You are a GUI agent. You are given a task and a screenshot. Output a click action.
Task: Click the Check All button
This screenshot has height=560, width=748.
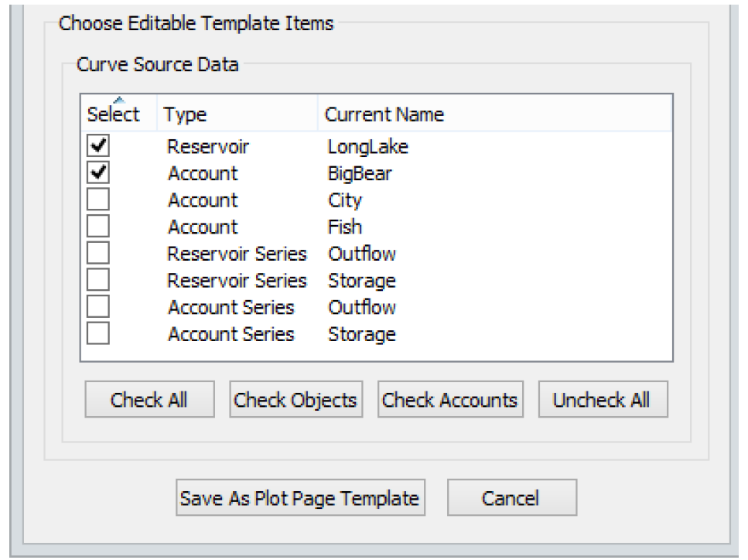[149, 400]
